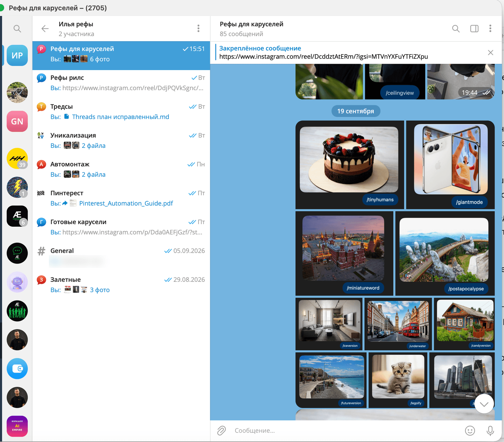Screen dimensions: 504x442
Task: Open the Æ chat with 6 unread
Action: [17, 216]
